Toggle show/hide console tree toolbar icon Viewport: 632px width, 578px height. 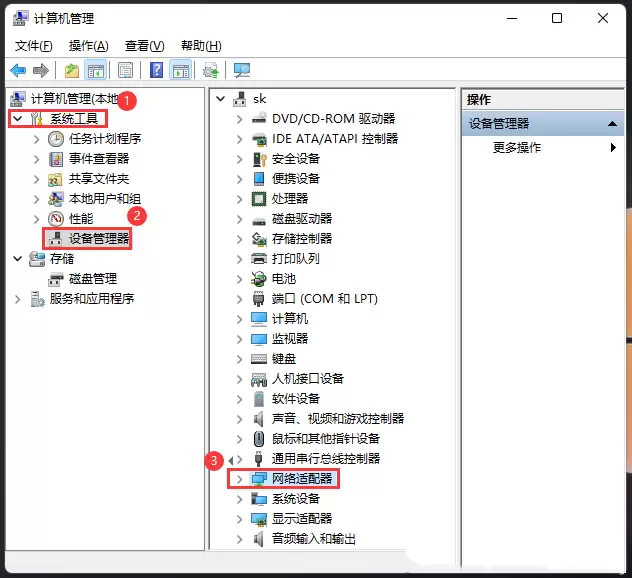pyautogui.click(x=96, y=71)
